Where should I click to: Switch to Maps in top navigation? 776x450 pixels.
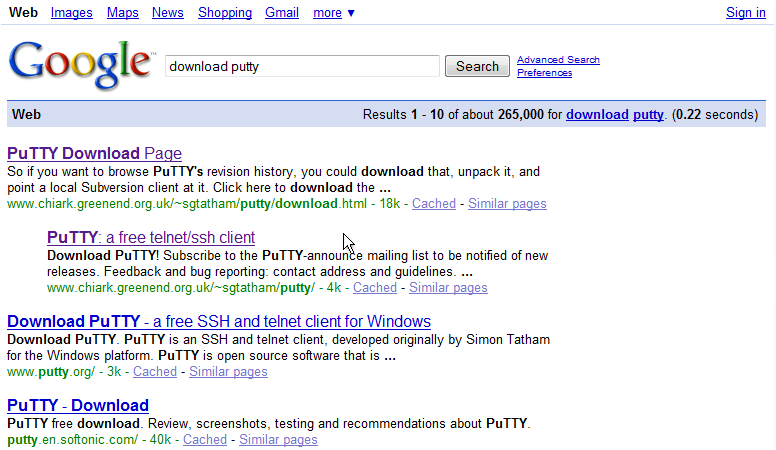[x=123, y=12]
